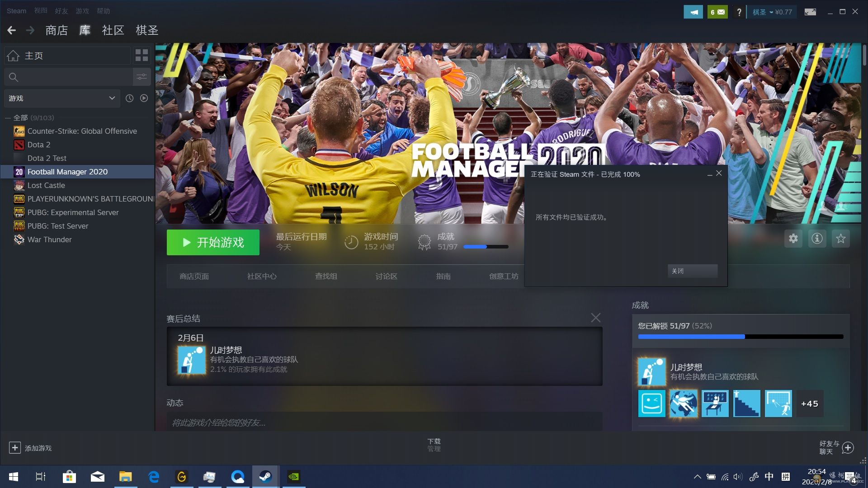
Task: Sort library by recent activity clock icon
Action: pos(129,98)
